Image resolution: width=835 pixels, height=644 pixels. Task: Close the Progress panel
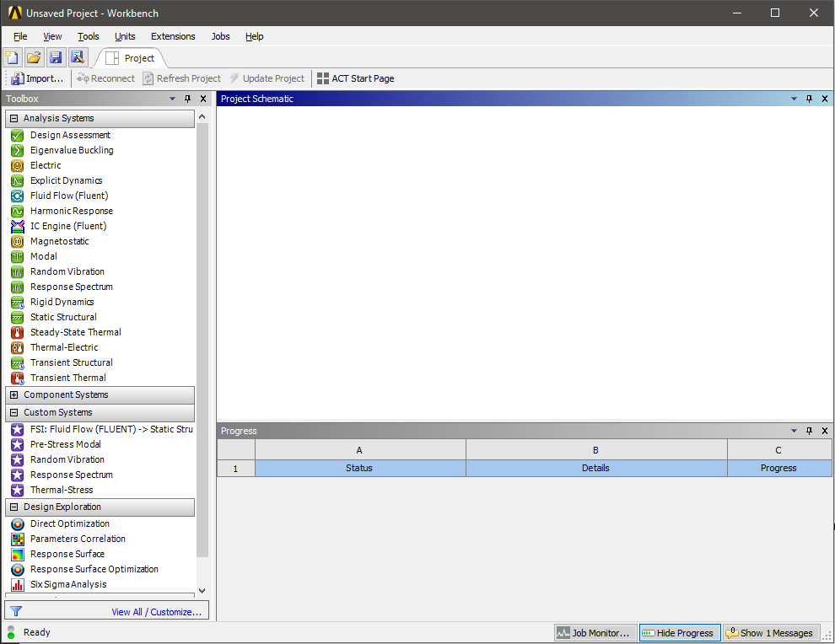(825, 431)
